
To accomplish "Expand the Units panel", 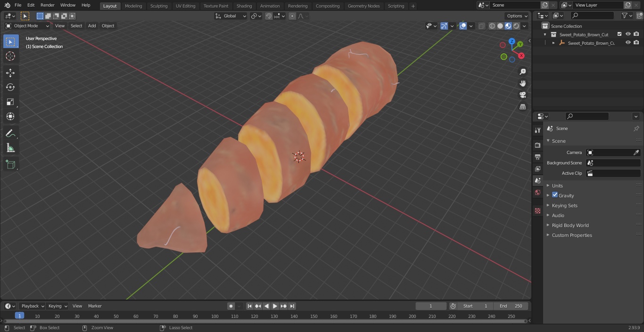I will point(557,186).
